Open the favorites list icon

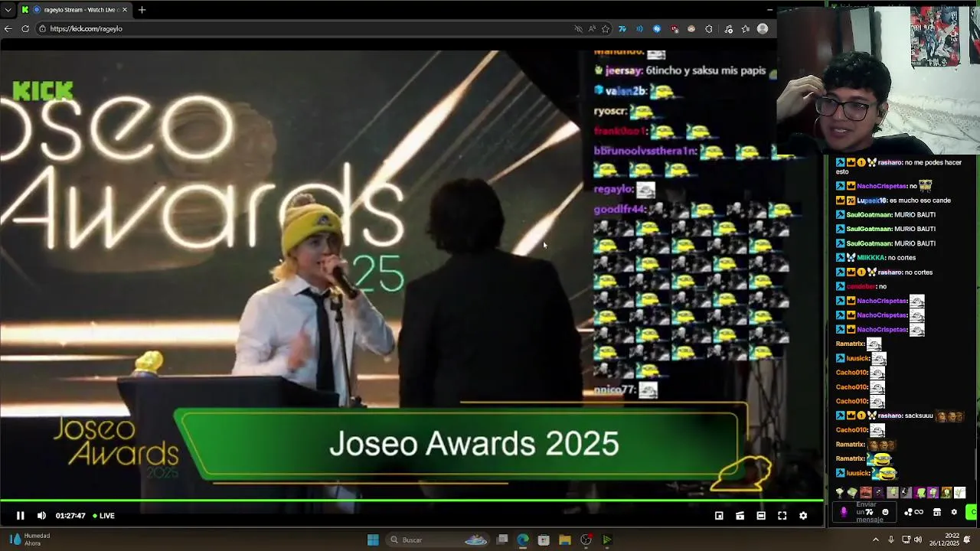[746, 29]
